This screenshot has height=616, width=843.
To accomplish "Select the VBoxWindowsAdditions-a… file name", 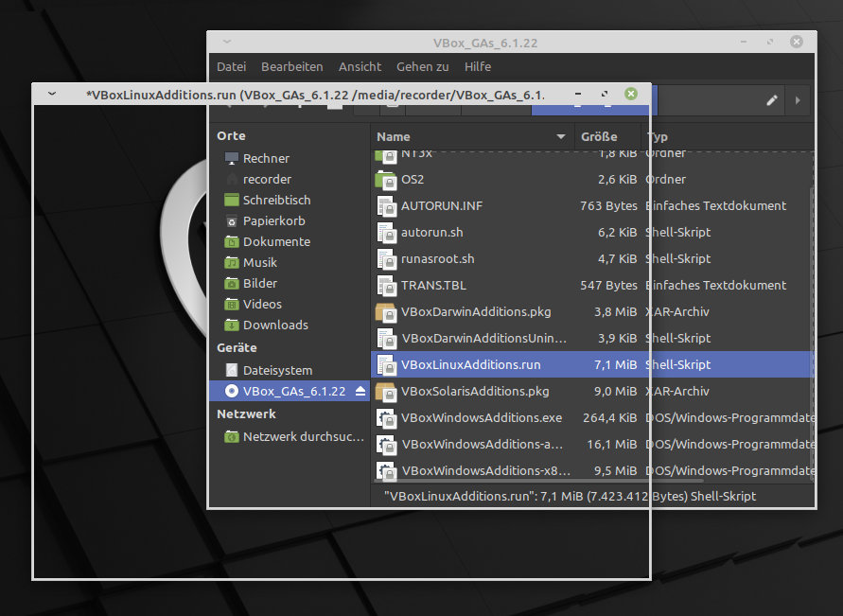I will point(483,444).
